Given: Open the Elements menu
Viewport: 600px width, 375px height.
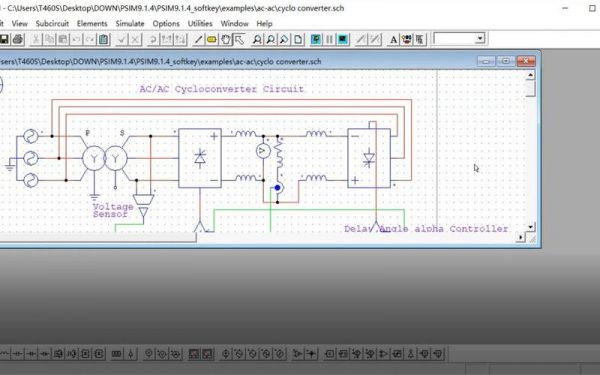Looking at the screenshot, I should pyautogui.click(x=92, y=23).
